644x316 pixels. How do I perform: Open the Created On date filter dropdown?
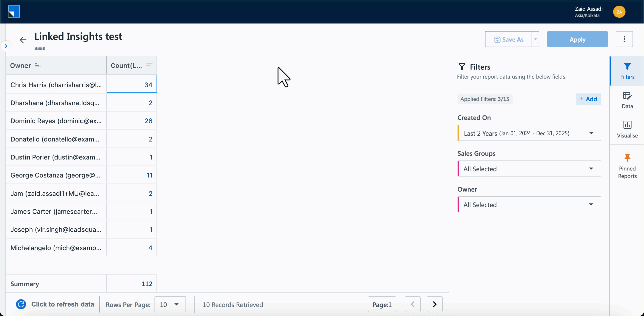point(591,133)
